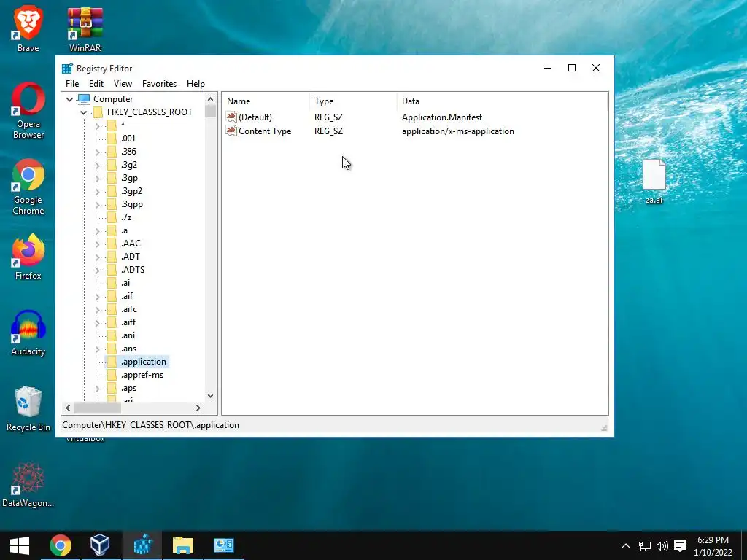The width and height of the screenshot is (747, 560).
Task: Click the Application.Manifest data cell
Action: pyautogui.click(x=442, y=117)
